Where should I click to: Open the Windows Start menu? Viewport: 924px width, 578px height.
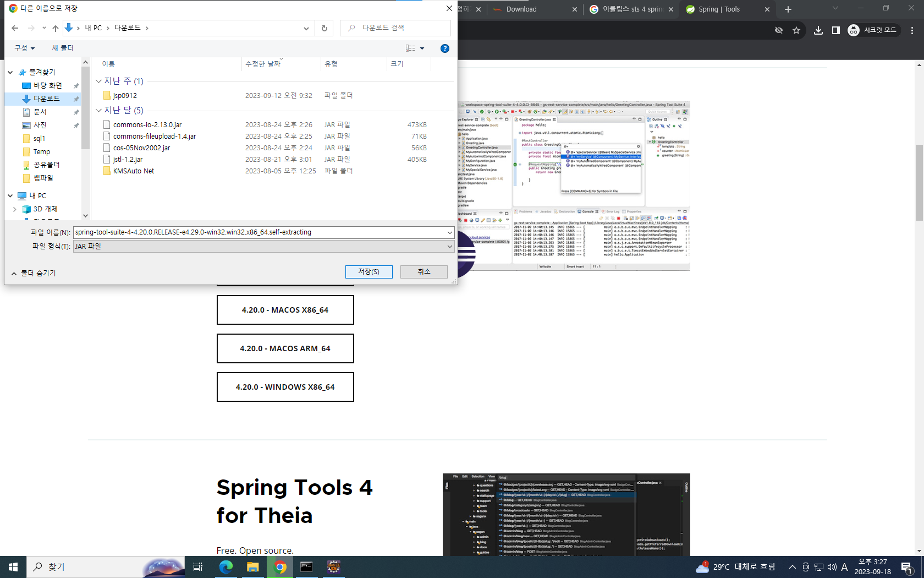(13, 566)
